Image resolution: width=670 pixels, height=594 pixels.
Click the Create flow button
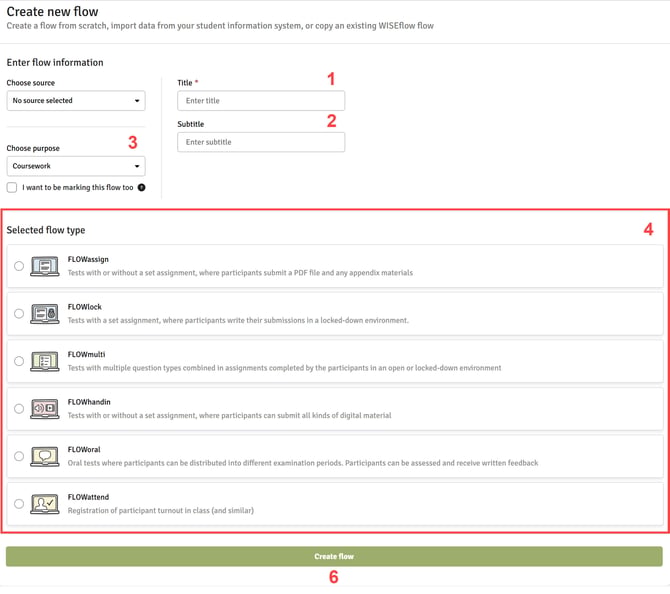pyautogui.click(x=334, y=556)
